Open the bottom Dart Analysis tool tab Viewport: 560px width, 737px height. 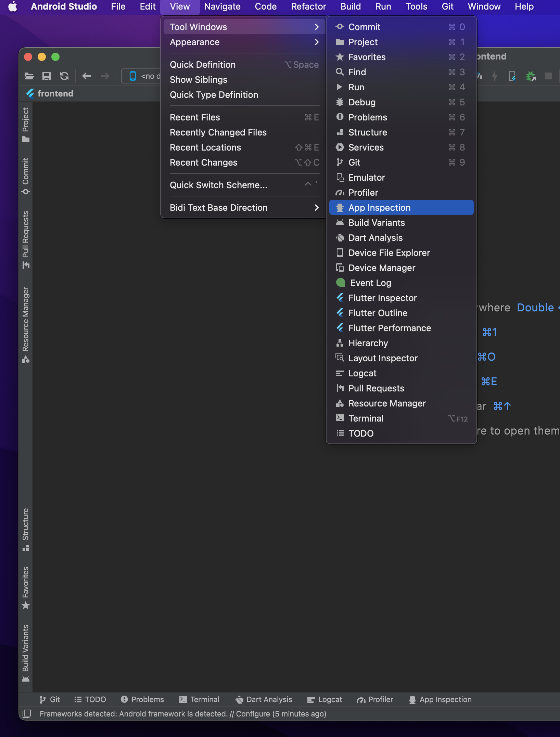click(x=264, y=699)
